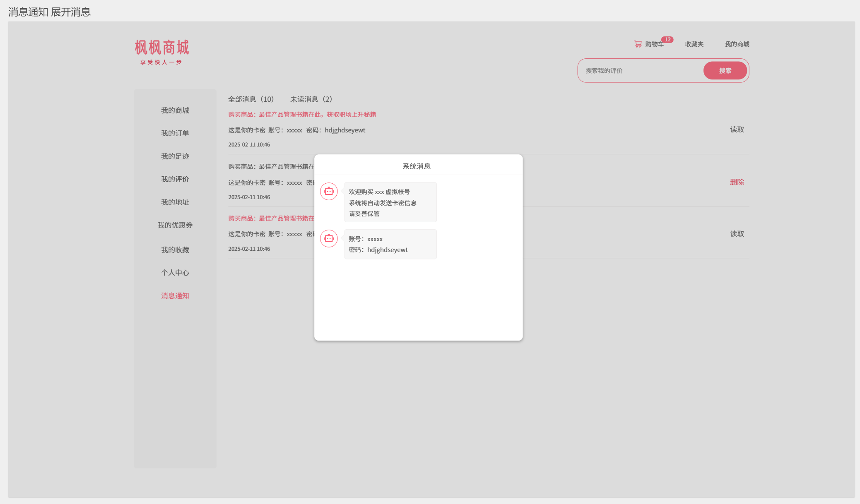Go to 我的优惠券 in the sidebar
The height and width of the screenshot is (504, 860).
click(x=175, y=225)
